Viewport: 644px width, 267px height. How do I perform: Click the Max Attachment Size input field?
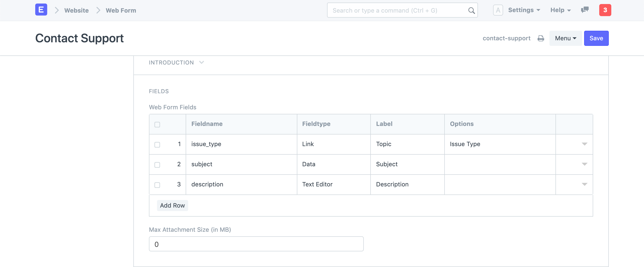click(x=256, y=244)
